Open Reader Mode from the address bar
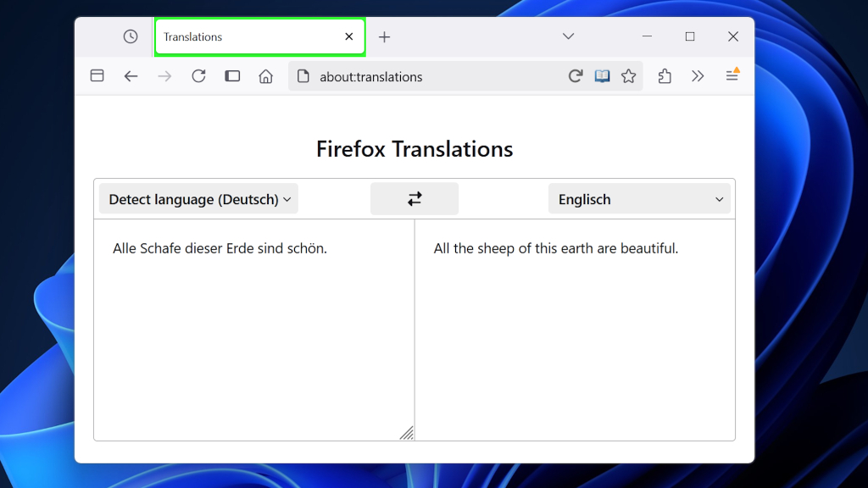 coord(602,76)
